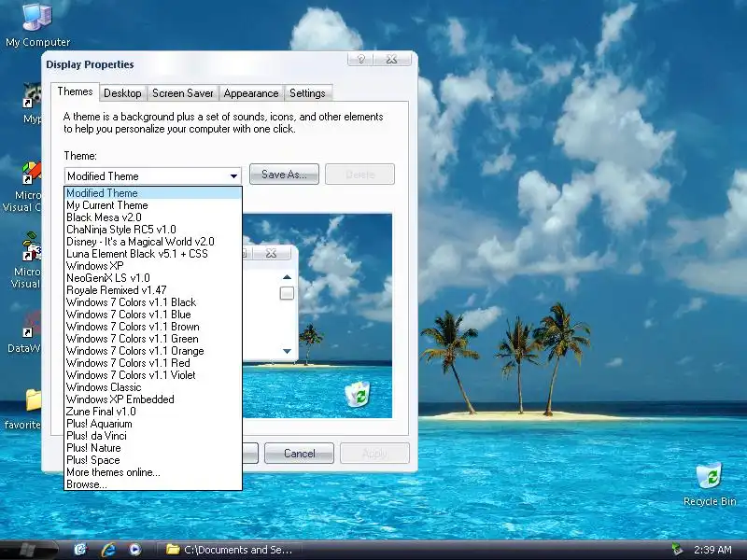Image resolution: width=747 pixels, height=560 pixels.
Task: Choose Black Mesa v2.0 theme
Action: pos(153,217)
